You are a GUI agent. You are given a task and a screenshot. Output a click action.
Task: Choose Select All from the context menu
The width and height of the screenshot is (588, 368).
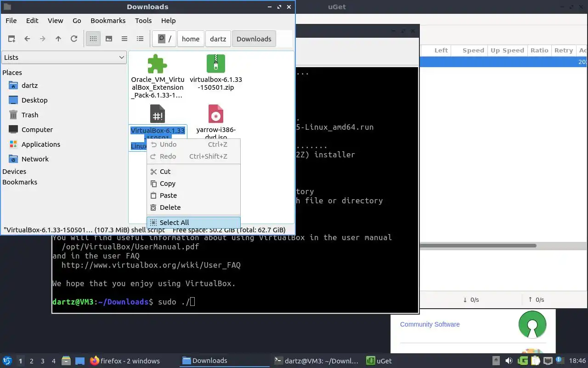coord(193,223)
